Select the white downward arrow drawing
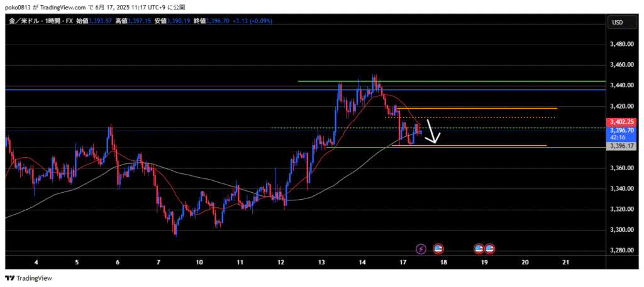644x287 pixels. [433, 132]
